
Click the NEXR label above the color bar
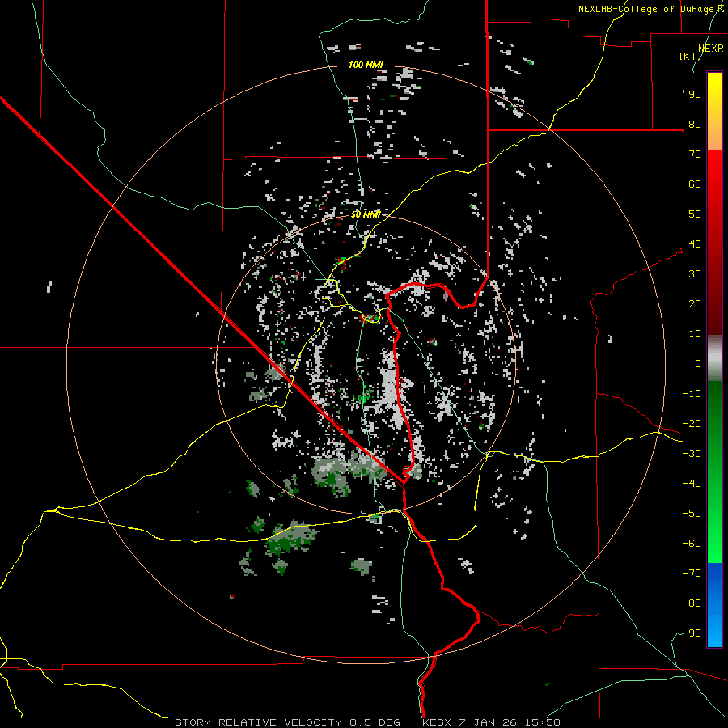coord(711,49)
